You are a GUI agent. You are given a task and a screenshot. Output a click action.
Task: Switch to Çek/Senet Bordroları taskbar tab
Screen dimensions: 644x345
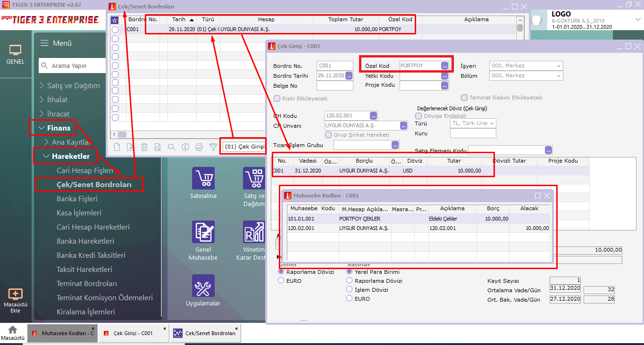pyautogui.click(x=205, y=333)
